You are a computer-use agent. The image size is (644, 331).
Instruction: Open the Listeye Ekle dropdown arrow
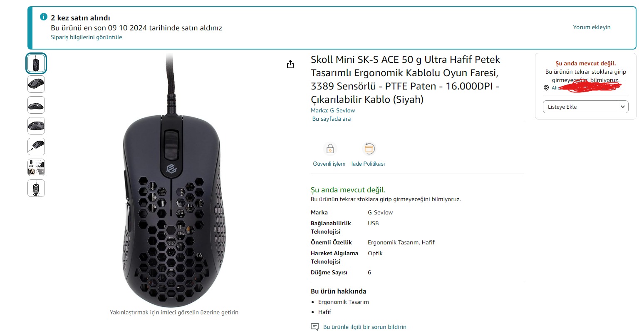[623, 107]
